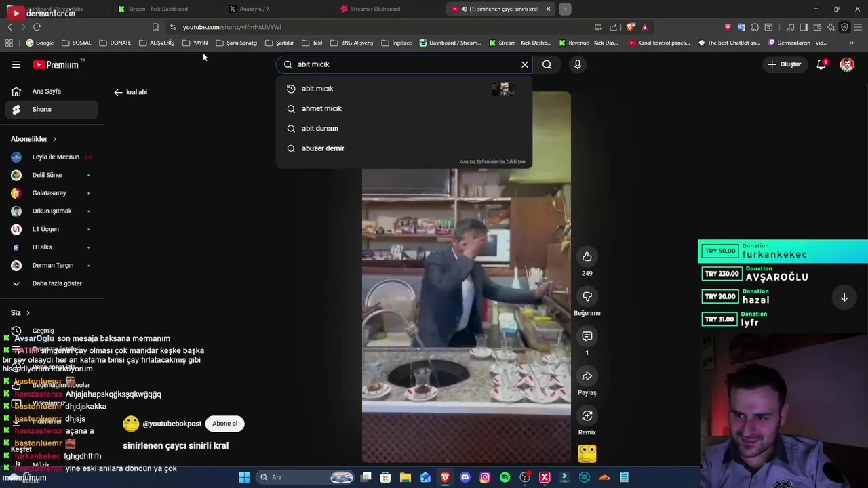The height and width of the screenshot is (488, 868).
Task: Open the Brave Wallet icon
Action: (x=817, y=27)
